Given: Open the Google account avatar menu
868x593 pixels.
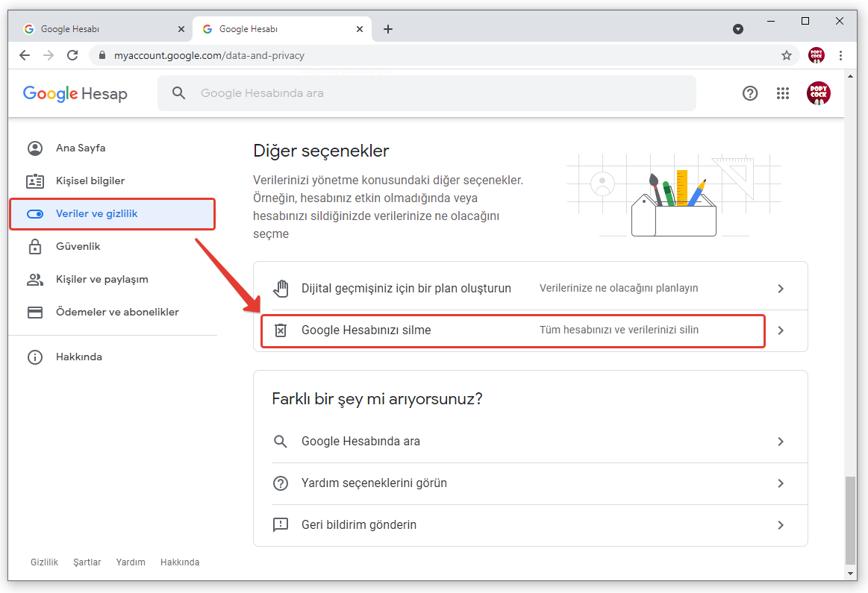Looking at the screenshot, I should pyautogui.click(x=818, y=93).
